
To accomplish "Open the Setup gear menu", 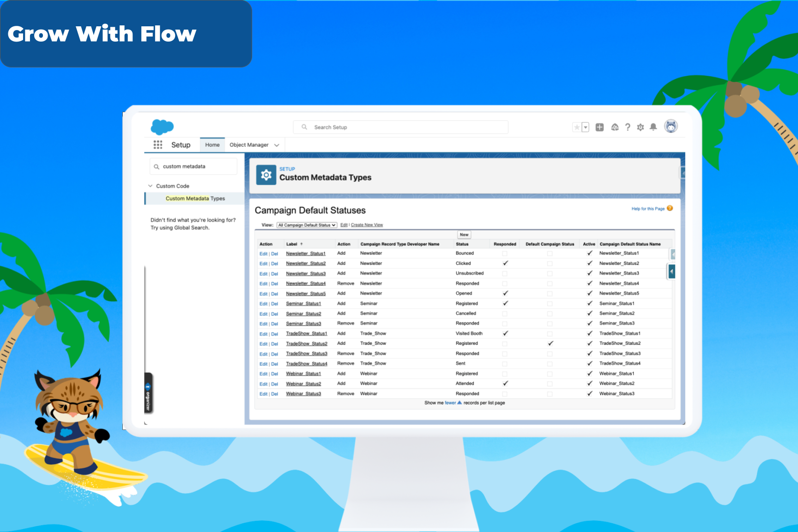I will 640,127.
